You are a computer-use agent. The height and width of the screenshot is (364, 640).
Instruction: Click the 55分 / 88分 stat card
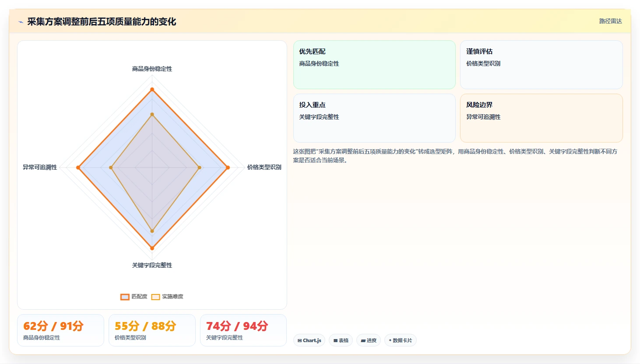pyautogui.click(x=152, y=330)
